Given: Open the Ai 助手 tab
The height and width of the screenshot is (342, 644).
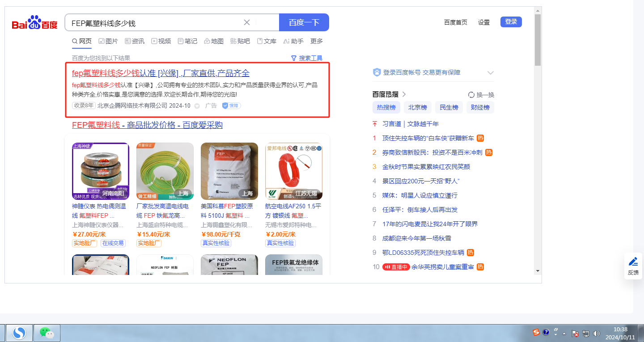Looking at the screenshot, I should click(x=293, y=41).
